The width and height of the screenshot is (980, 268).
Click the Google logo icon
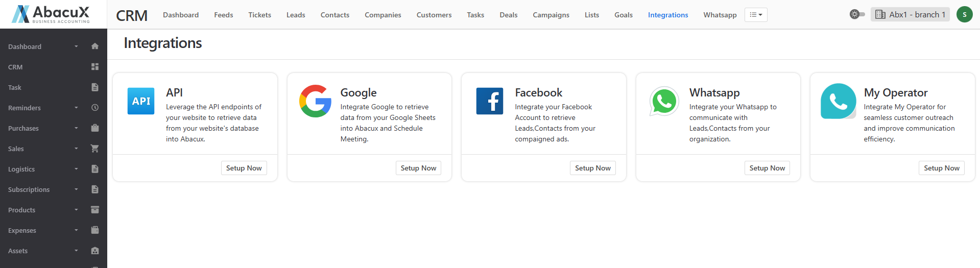pyautogui.click(x=315, y=101)
